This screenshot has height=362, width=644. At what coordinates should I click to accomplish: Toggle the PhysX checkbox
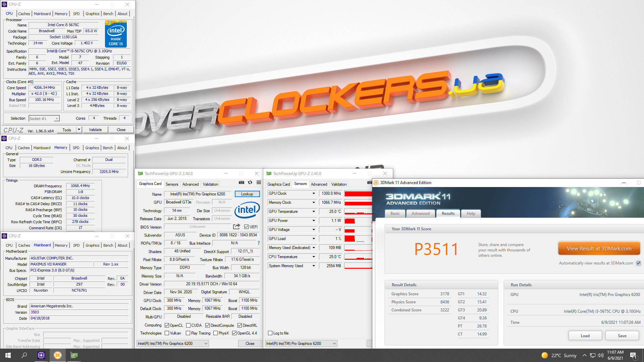[x=215, y=333]
